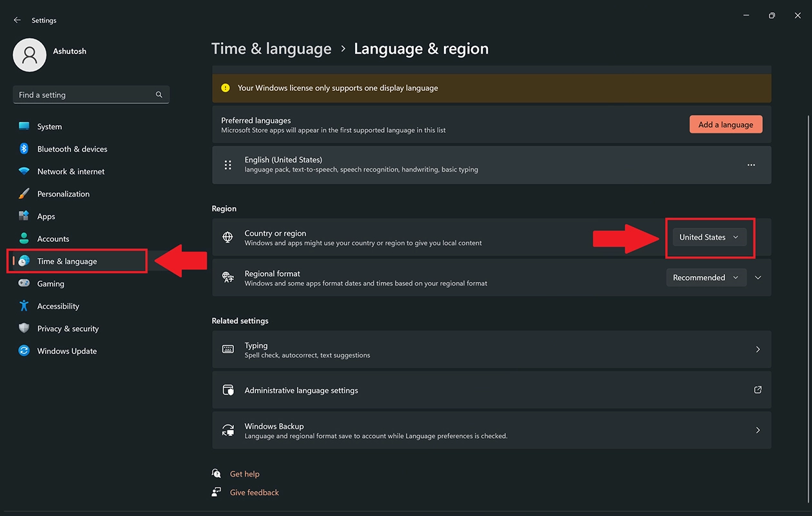Open the Ashutosh user profile avatar
This screenshot has height=516, width=812.
(x=30, y=55)
